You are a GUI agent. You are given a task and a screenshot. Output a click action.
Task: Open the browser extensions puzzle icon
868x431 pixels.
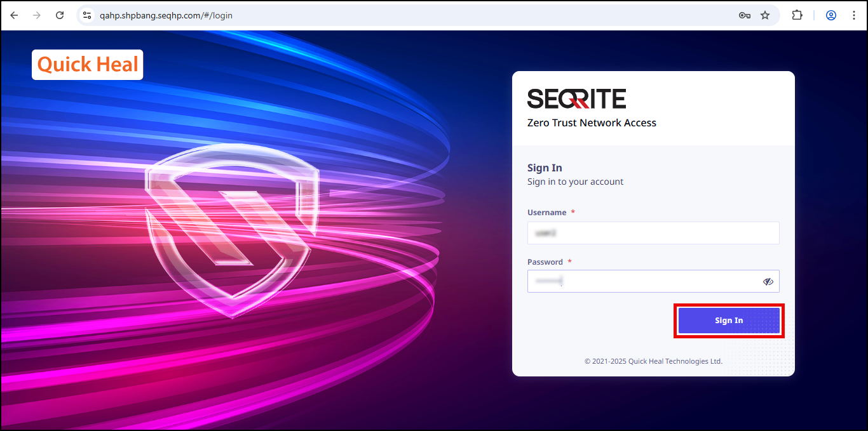point(797,15)
